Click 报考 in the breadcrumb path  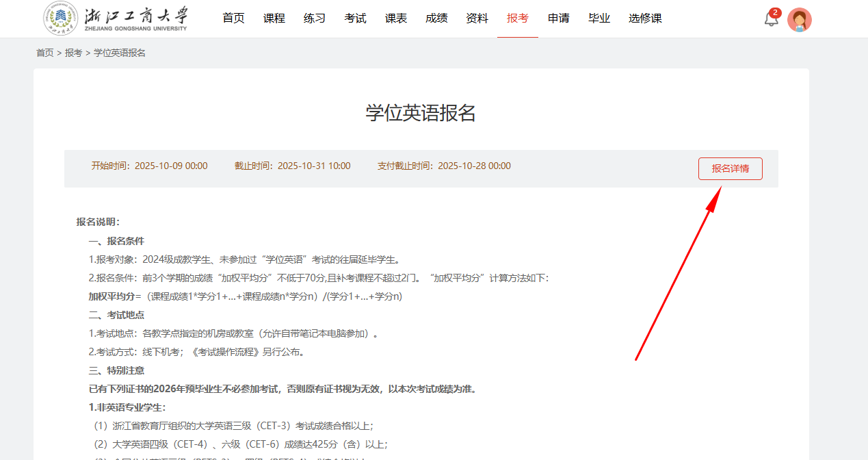(73, 53)
